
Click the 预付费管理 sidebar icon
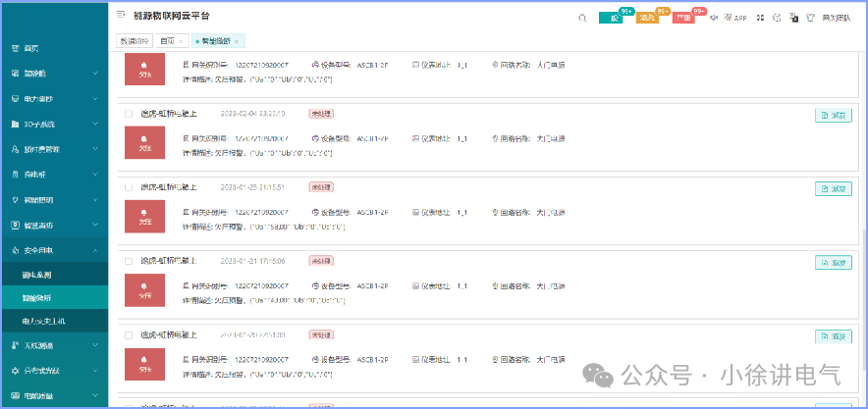(16, 149)
